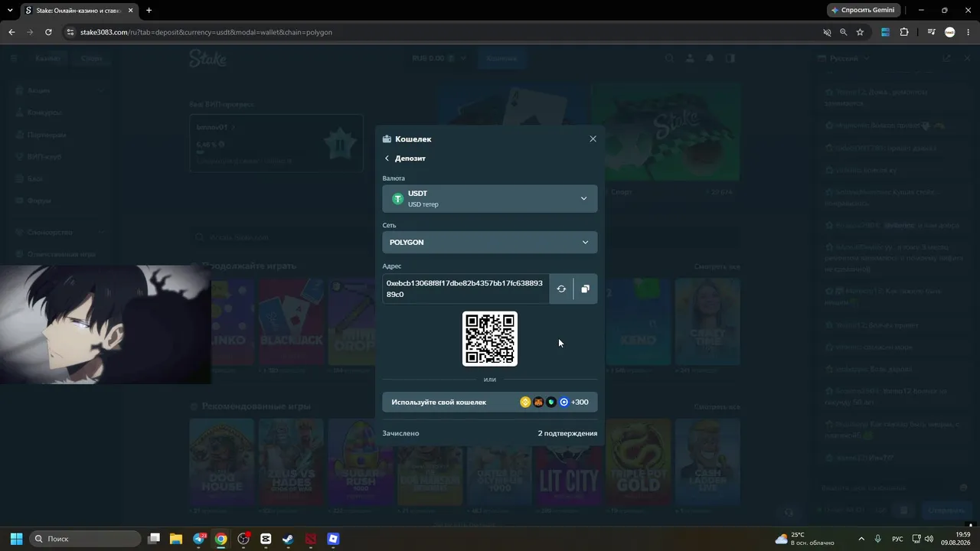This screenshot has width=980, height=551.
Task: Click the Chrome back arrow
Action: click(11, 32)
